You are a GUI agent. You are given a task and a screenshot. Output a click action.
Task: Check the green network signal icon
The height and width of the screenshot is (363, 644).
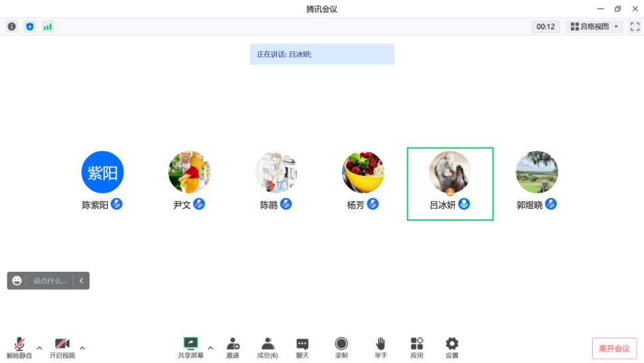click(x=48, y=27)
